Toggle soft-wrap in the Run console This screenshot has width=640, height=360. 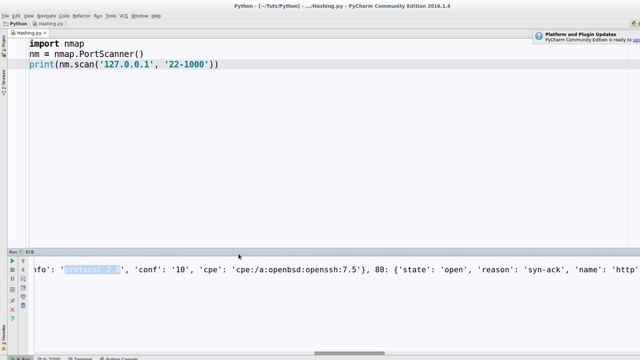click(23, 279)
